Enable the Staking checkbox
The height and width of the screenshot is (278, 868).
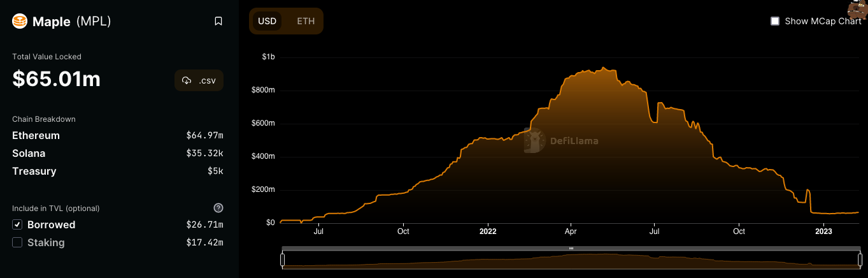17,242
